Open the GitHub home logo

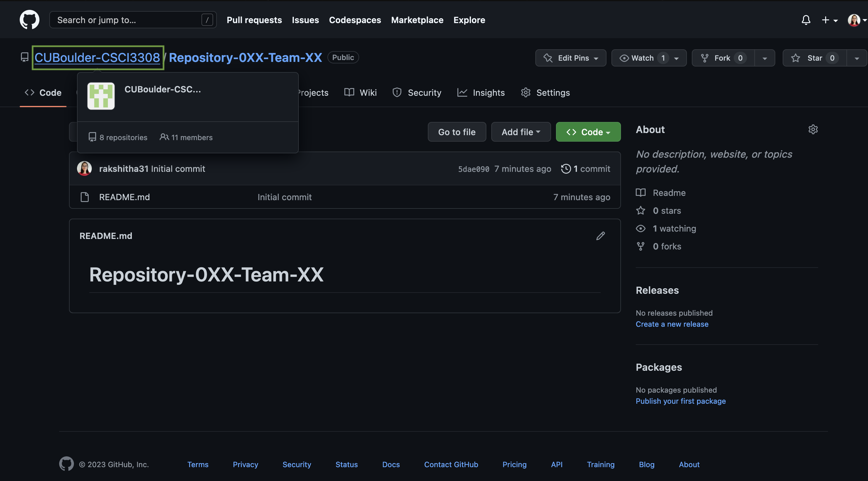point(29,19)
